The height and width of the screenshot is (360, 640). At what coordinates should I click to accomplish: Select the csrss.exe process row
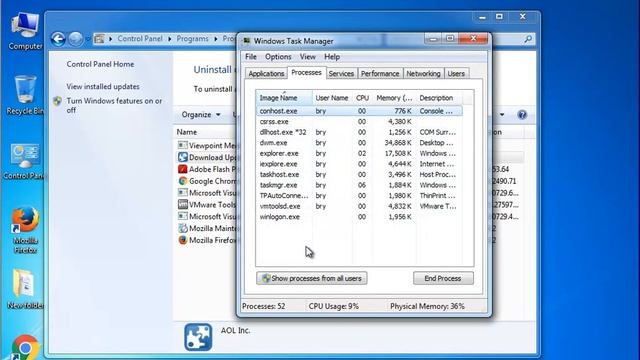pyautogui.click(x=359, y=122)
